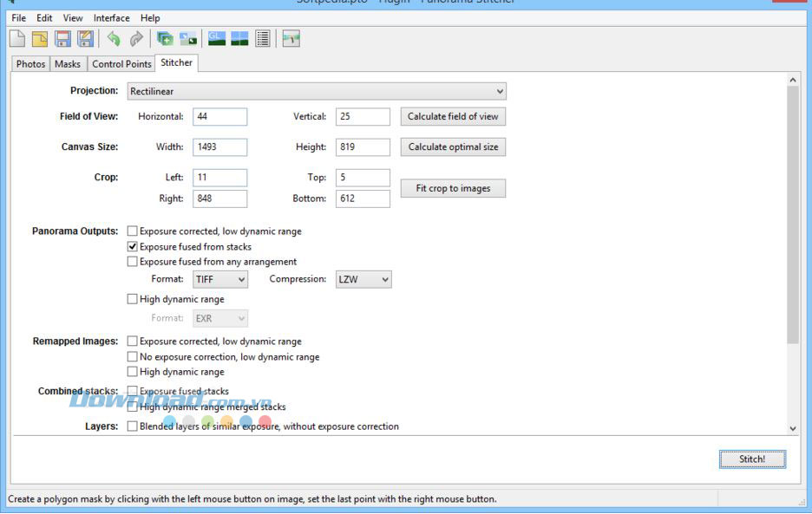Expand the TIFF format dropdown

pyautogui.click(x=220, y=279)
